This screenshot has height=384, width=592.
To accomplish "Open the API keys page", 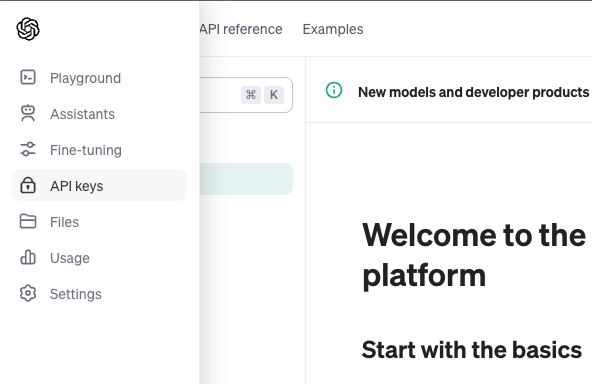I will pyautogui.click(x=100, y=185).
